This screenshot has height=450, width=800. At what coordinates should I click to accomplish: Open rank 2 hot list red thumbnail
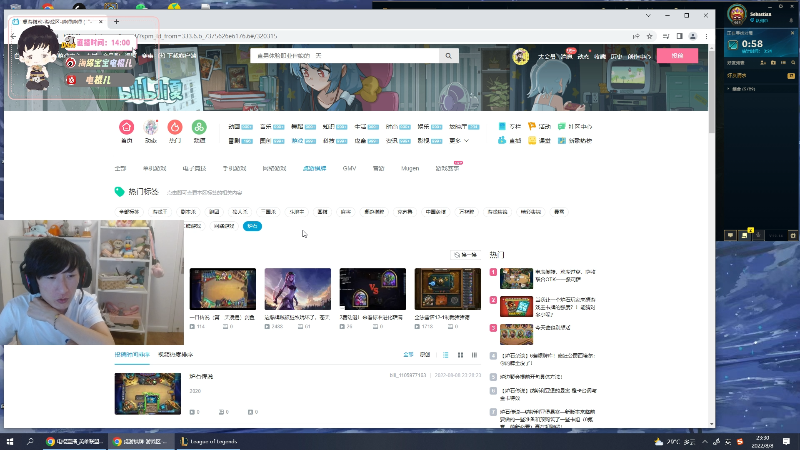[x=516, y=306]
